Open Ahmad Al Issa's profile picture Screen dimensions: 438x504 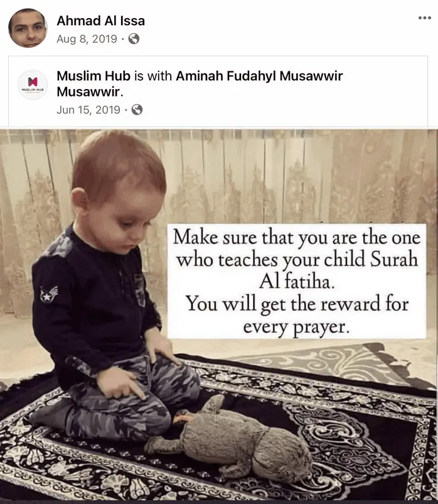point(28,28)
